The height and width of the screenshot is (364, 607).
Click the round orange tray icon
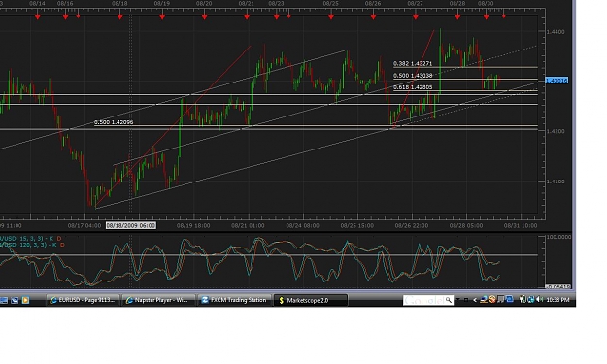(492, 299)
